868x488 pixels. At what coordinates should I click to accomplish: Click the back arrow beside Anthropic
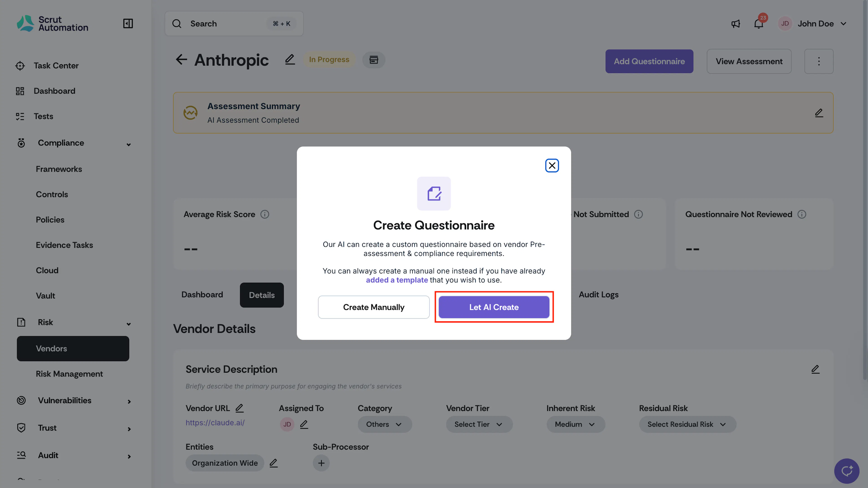(181, 60)
